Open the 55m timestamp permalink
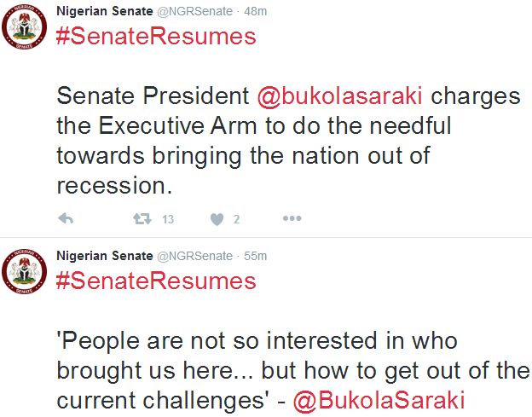The height and width of the screenshot is (417, 532). tap(256, 256)
